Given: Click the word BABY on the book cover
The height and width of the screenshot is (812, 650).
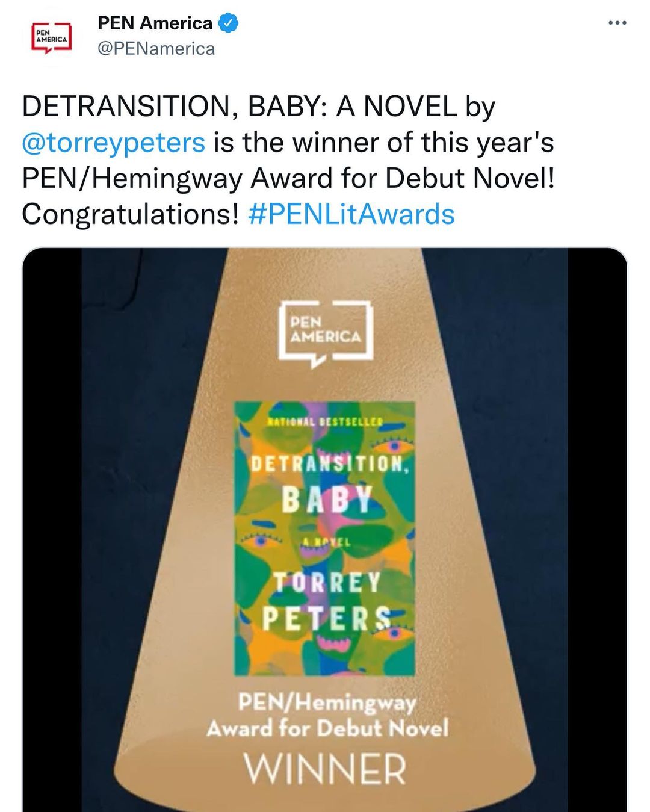Looking at the screenshot, I should [x=327, y=500].
